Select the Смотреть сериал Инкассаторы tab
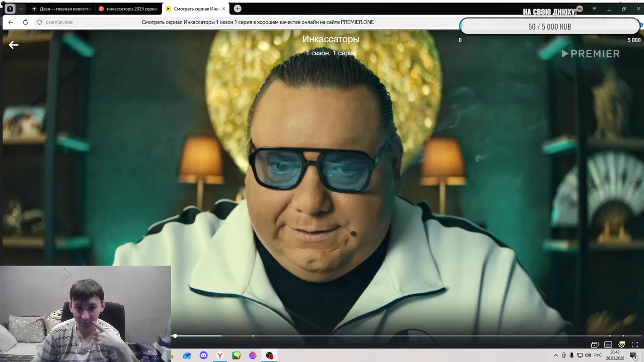The height and width of the screenshot is (362, 644). pos(195,9)
